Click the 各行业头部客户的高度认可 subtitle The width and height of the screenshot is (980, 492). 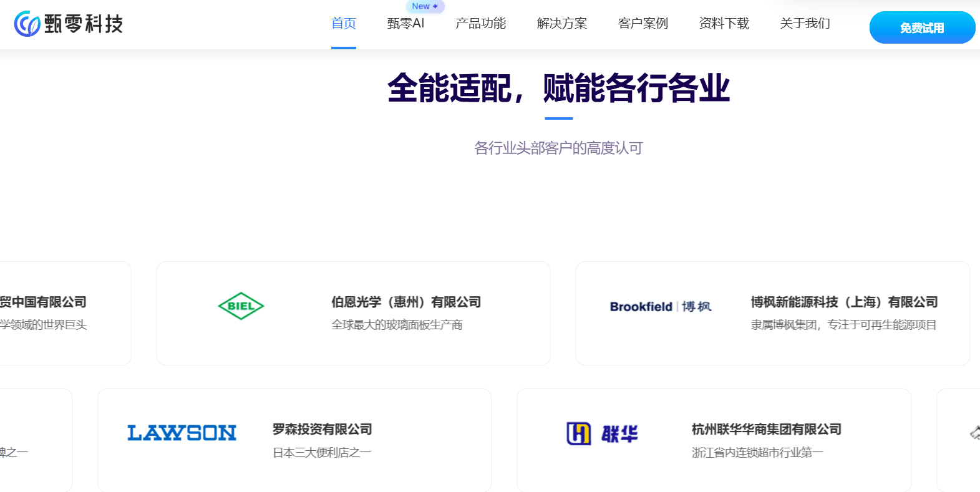pos(559,148)
